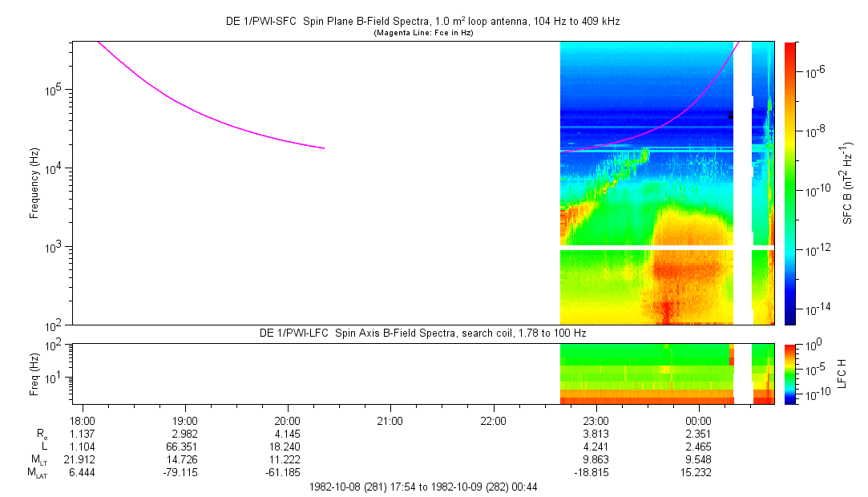
Task: Select the 18:00 time axis tick label
Action: (x=83, y=421)
